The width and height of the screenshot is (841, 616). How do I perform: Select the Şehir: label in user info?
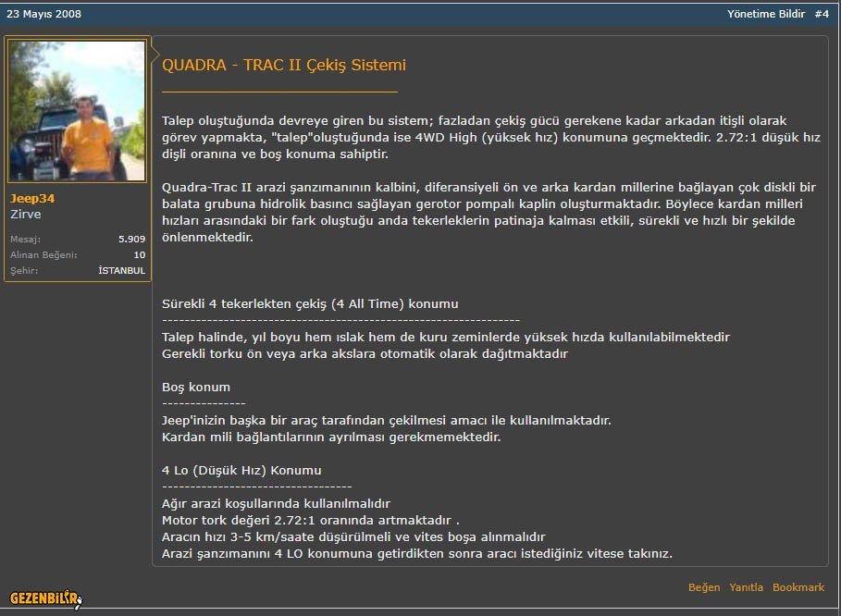(x=24, y=270)
